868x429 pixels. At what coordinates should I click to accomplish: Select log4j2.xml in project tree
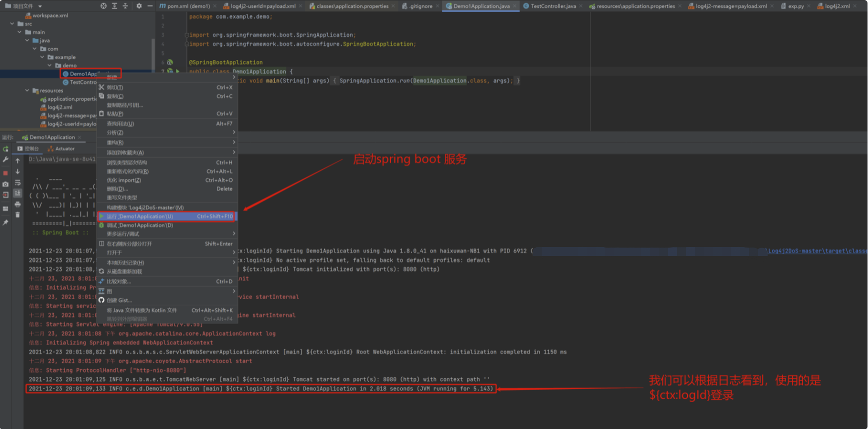coord(60,107)
